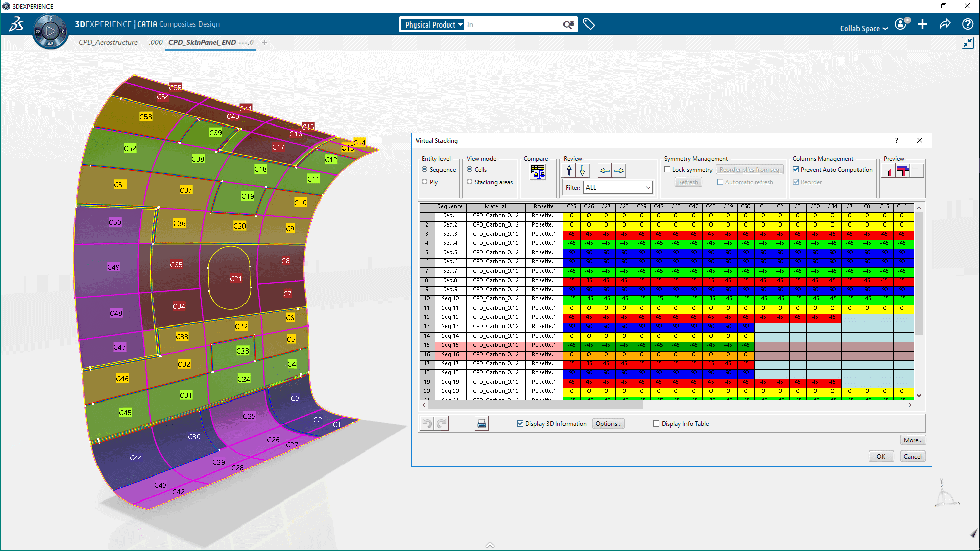Click the symmetry lock icon
Screen dimensions: 980x551
click(668, 169)
